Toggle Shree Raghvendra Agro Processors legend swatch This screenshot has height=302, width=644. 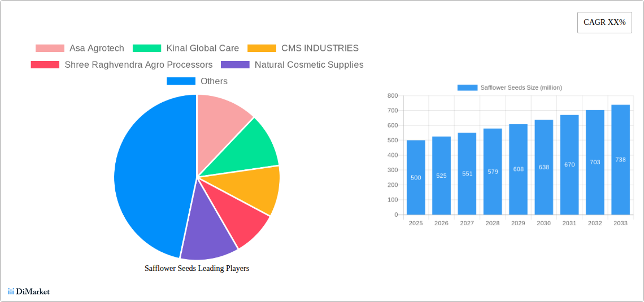pos(45,65)
